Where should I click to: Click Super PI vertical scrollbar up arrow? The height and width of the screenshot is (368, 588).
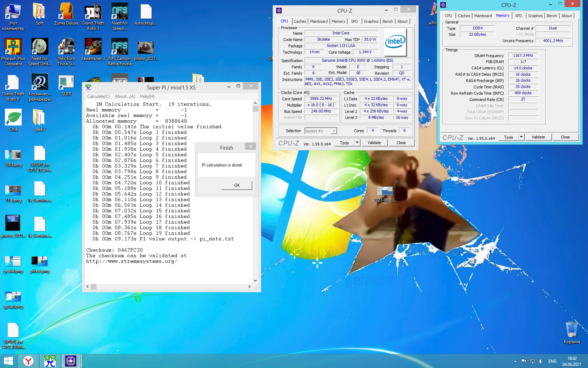coord(255,103)
